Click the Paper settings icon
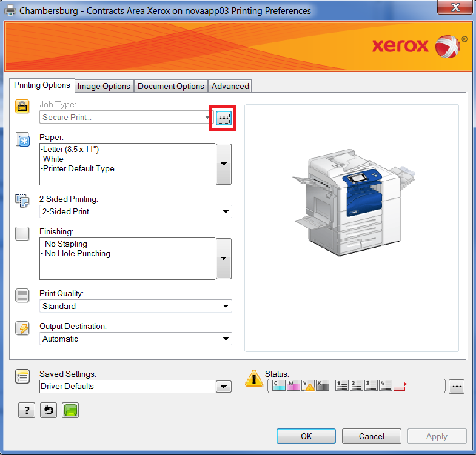This screenshot has height=455, width=476. click(22, 139)
